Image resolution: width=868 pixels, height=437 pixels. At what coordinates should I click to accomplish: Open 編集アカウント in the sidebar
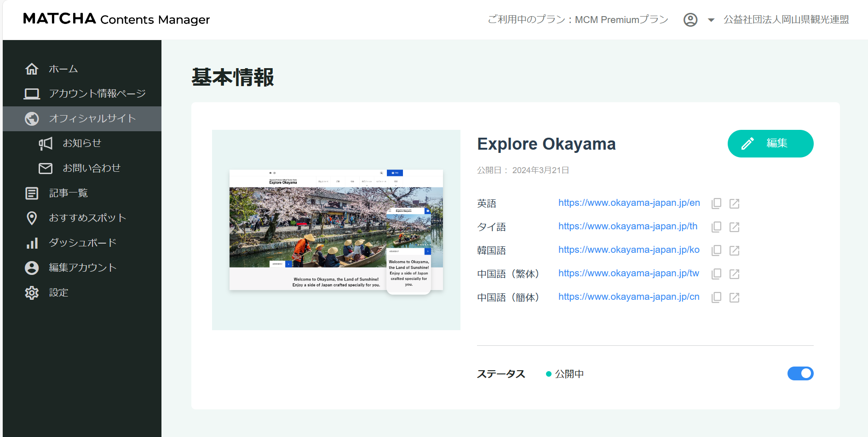point(82,268)
